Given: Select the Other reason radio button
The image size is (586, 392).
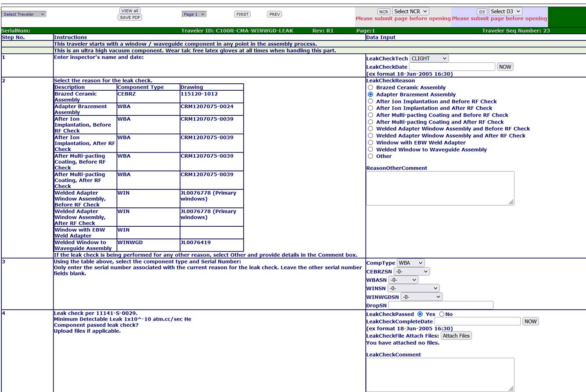Looking at the screenshot, I should (371, 156).
